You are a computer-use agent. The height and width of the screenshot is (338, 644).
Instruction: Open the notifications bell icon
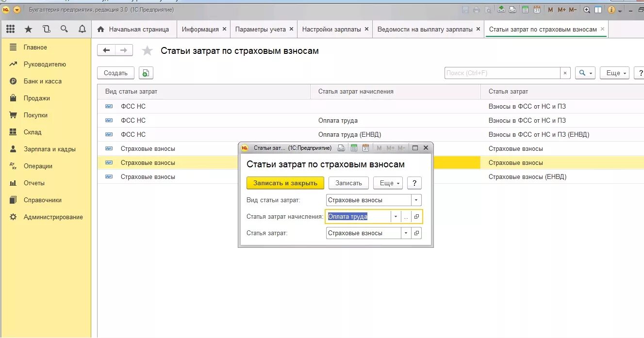pyautogui.click(x=82, y=29)
